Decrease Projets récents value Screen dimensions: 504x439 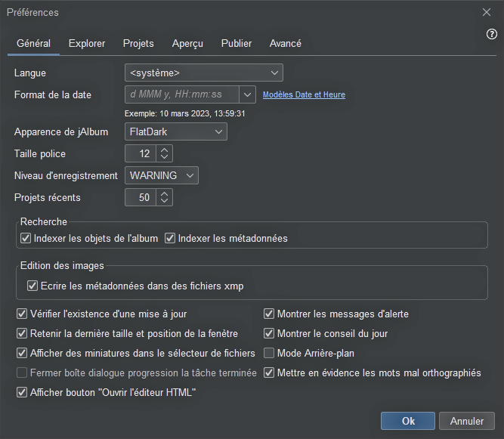pos(164,201)
